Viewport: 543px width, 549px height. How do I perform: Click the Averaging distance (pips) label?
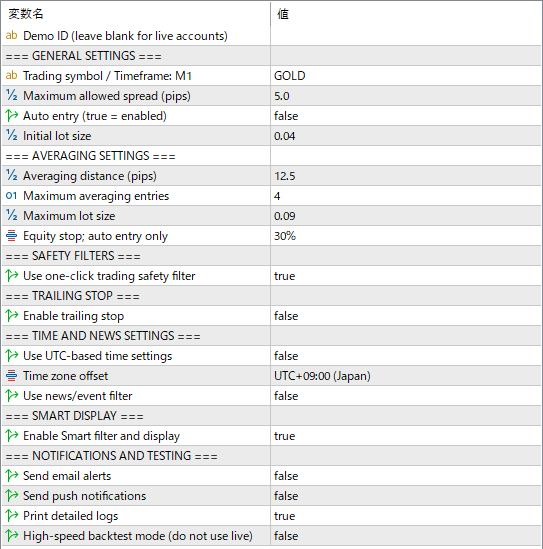coord(90,176)
